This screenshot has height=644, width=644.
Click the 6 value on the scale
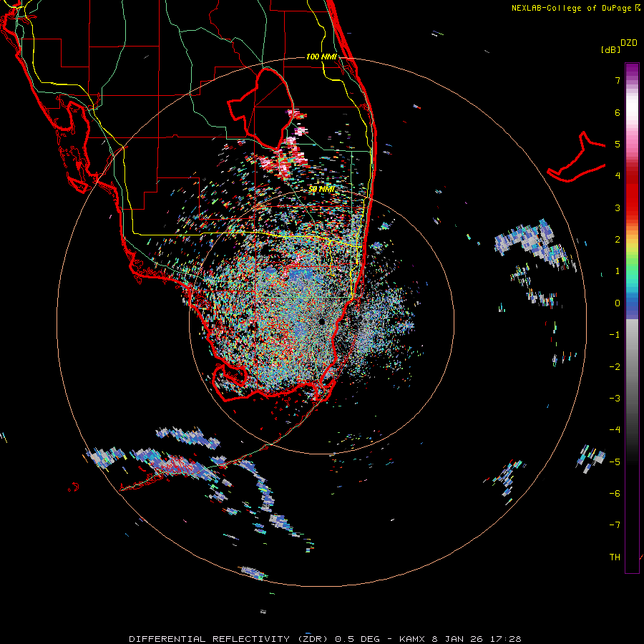click(x=618, y=112)
